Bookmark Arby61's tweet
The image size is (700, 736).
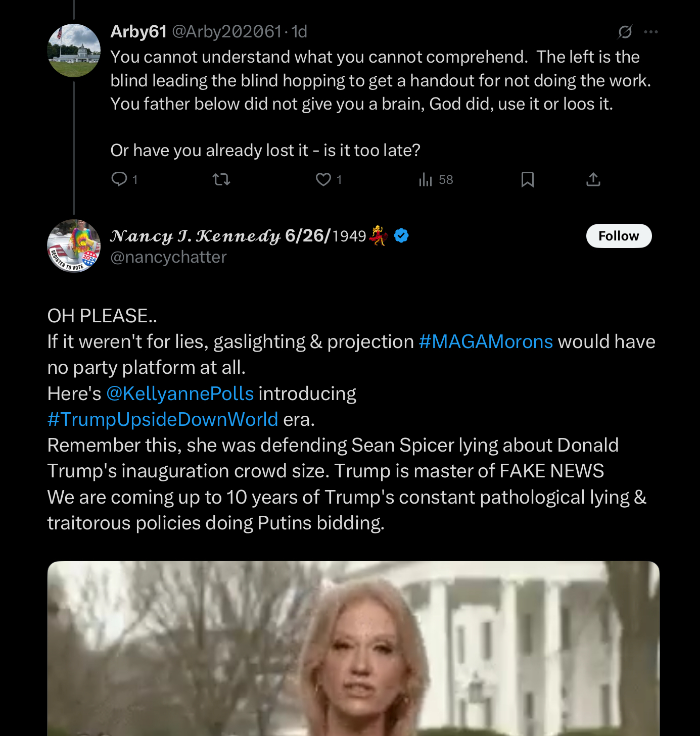point(527,179)
